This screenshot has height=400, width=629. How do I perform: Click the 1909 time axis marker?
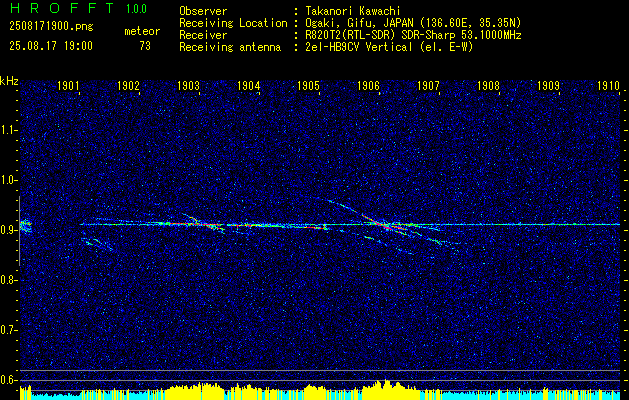click(x=548, y=85)
